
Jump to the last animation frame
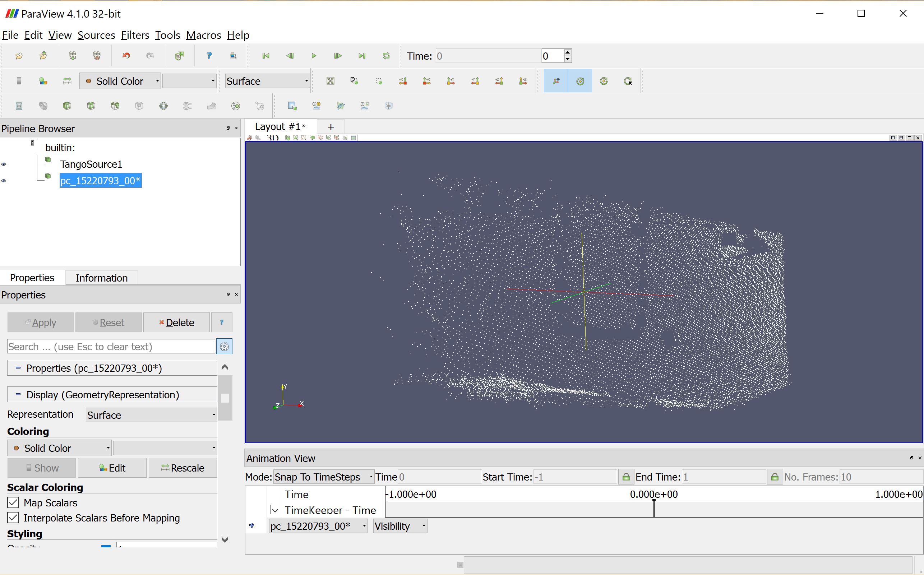coord(362,56)
